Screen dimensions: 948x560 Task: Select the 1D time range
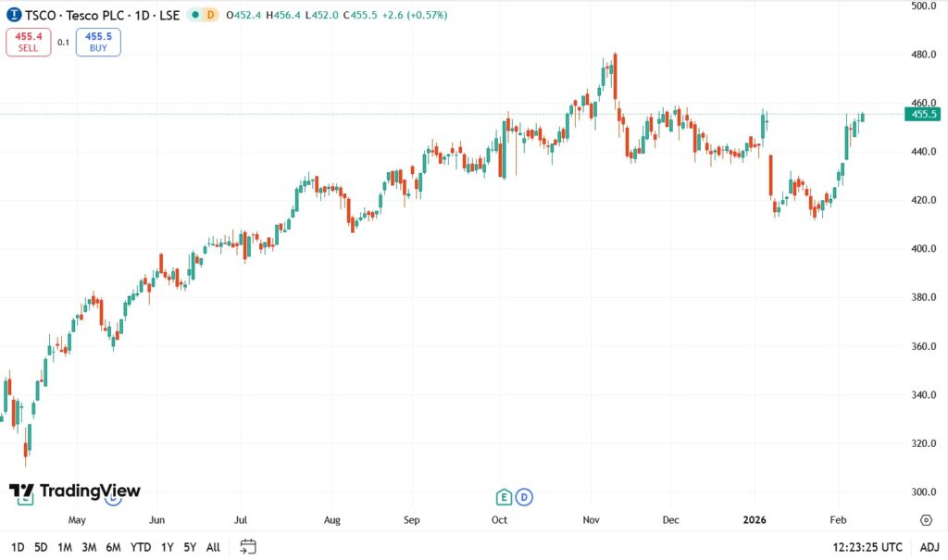[x=18, y=547]
